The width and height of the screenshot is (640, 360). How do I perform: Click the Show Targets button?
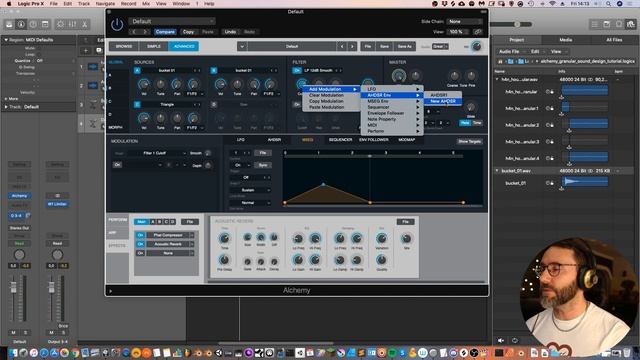click(x=469, y=142)
